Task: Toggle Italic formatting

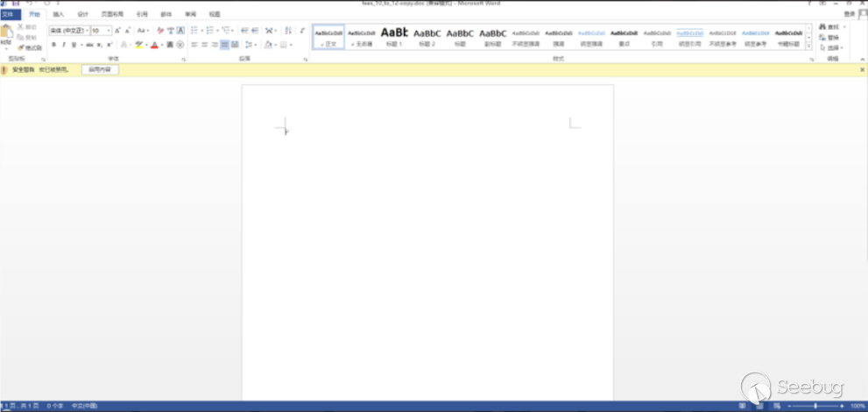Action: tap(64, 45)
